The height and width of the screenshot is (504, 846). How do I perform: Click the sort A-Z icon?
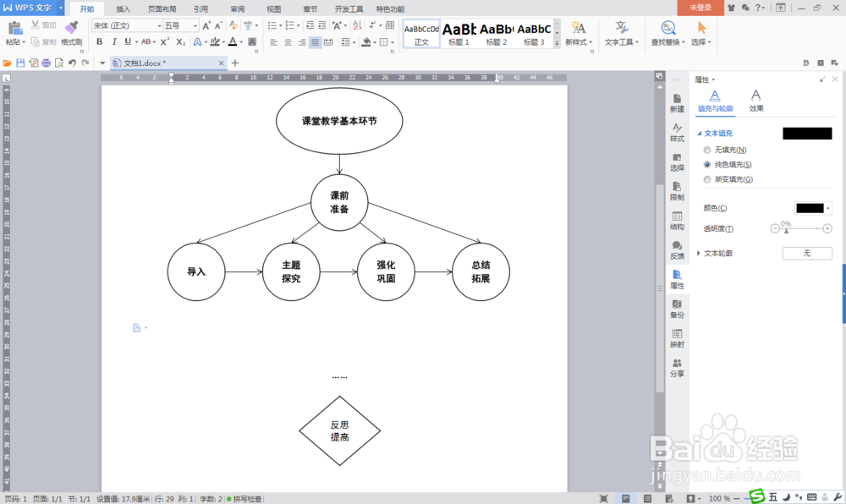tap(357, 26)
